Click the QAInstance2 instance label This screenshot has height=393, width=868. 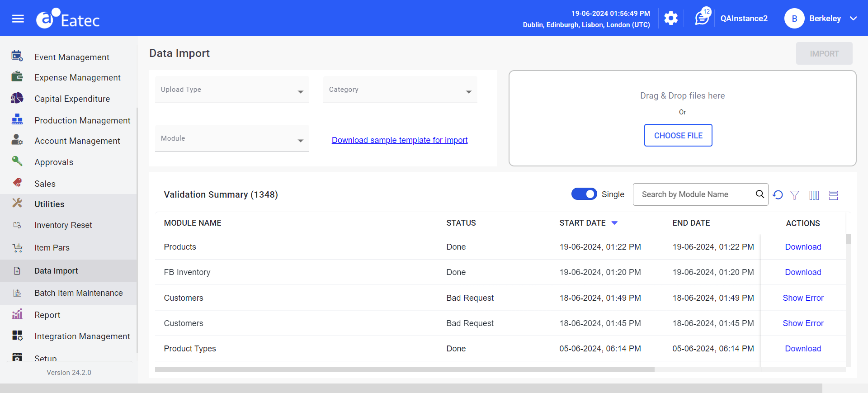click(x=744, y=19)
